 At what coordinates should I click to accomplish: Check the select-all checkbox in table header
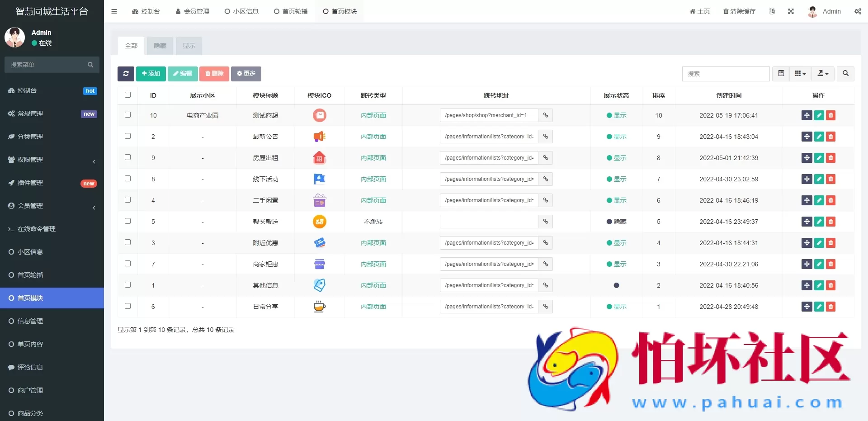coord(127,95)
